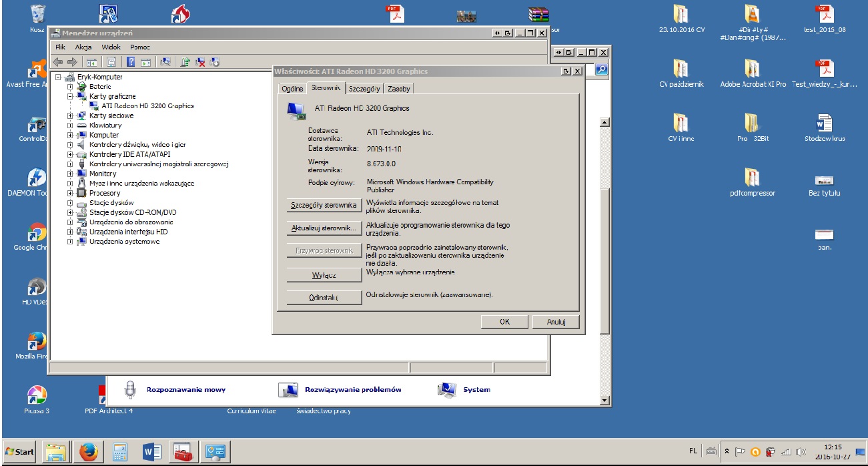Open pdfcompressor desktop folder
The image size is (868, 466).
click(x=752, y=182)
